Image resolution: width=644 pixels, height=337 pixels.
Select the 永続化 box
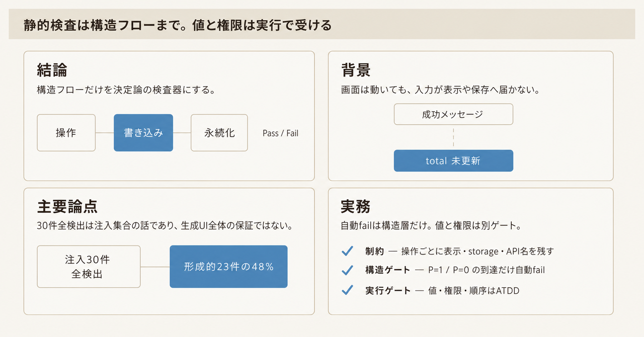coord(219,133)
